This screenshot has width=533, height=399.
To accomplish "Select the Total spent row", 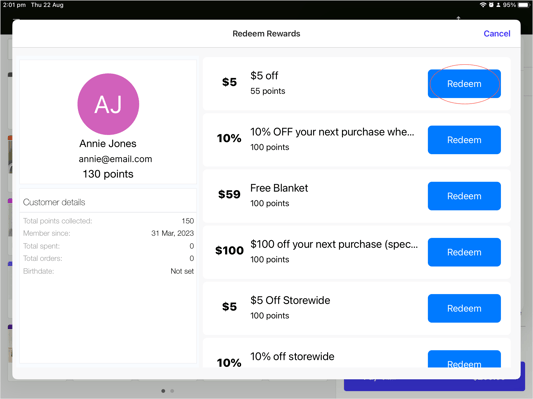I will point(108,246).
